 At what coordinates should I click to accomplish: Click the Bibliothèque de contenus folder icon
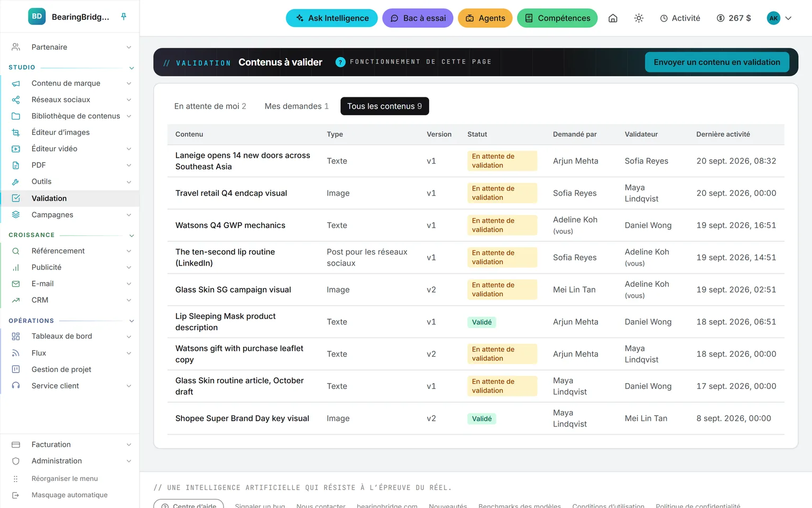click(x=16, y=116)
